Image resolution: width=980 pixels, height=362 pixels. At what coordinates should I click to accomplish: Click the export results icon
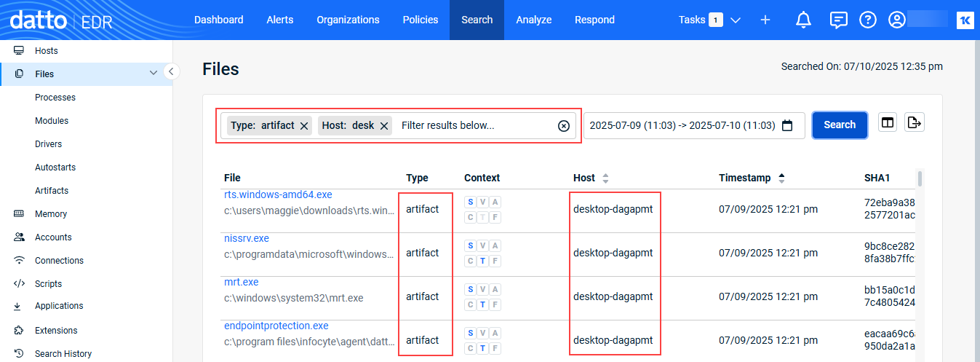point(915,123)
